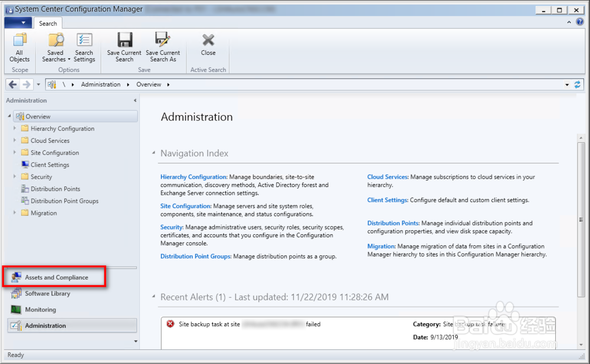The width and height of the screenshot is (590, 364).
Task: Collapse the Navigation Index section
Action: pyautogui.click(x=153, y=153)
